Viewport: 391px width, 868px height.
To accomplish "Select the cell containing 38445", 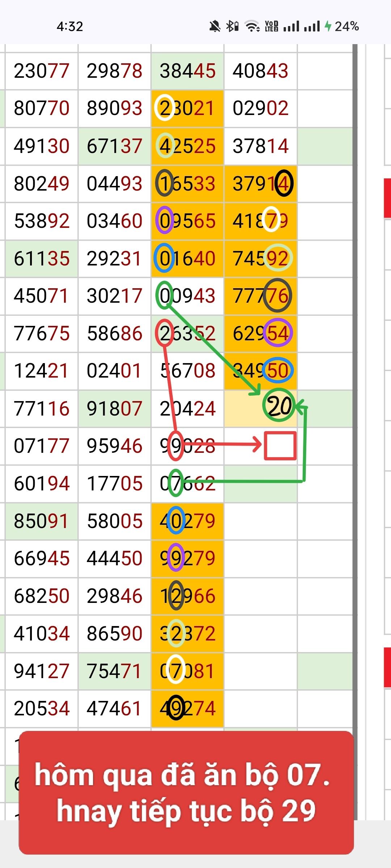I will tap(188, 71).
